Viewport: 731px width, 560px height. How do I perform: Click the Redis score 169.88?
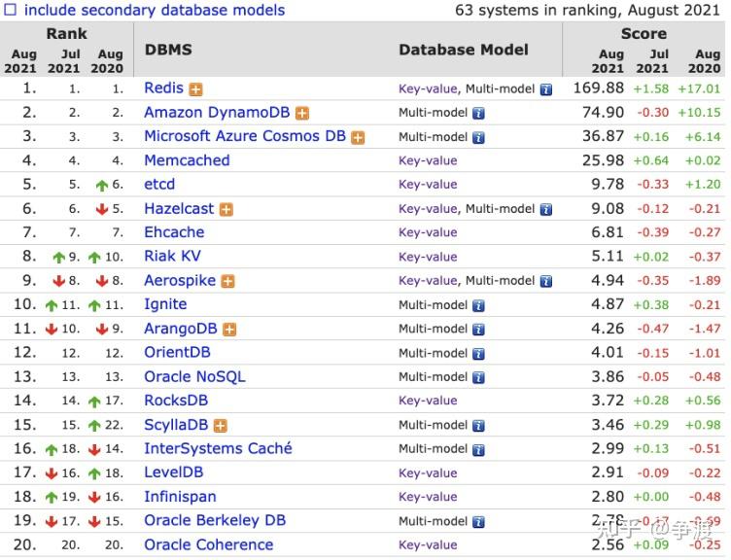[x=599, y=87]
